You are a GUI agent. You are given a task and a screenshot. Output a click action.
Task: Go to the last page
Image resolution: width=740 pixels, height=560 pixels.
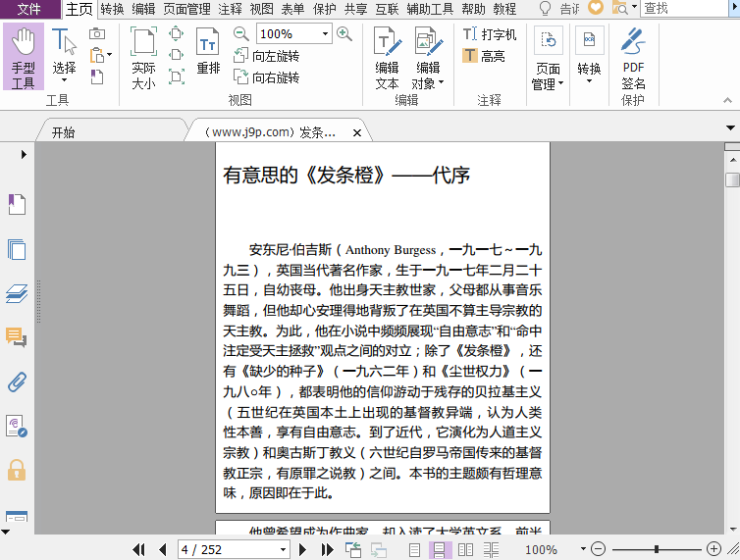327,549
